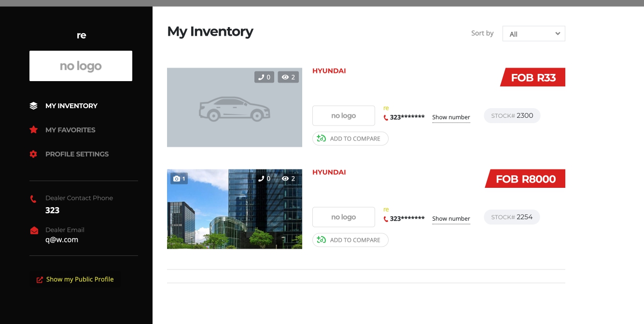
Task: Click the FOB R8000 price tag
Action: pyautogui.click(x=526, y=179)
